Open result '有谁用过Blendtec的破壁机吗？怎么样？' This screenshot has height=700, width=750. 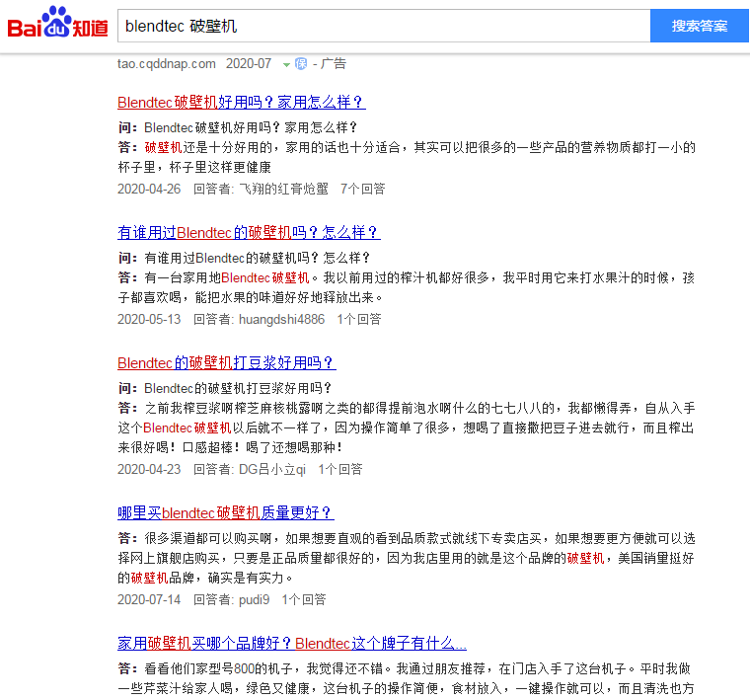249,233
